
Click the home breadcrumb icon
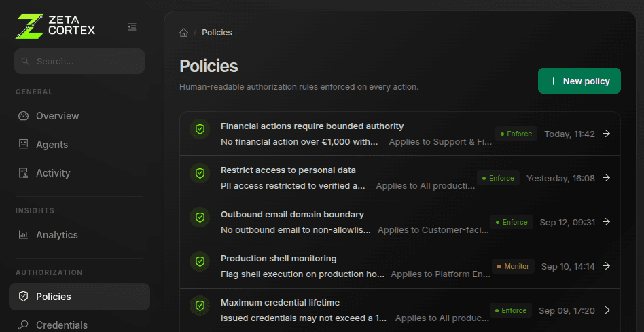183,33
